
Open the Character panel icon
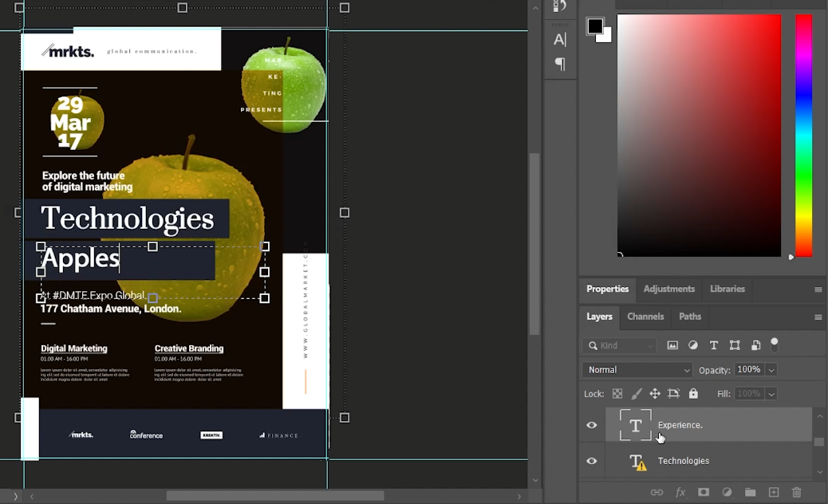(560, 39)
